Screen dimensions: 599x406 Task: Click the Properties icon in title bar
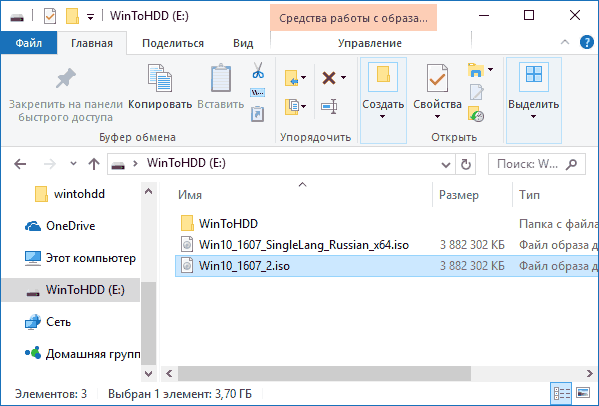pyautogui.click(x=50, y=16)
